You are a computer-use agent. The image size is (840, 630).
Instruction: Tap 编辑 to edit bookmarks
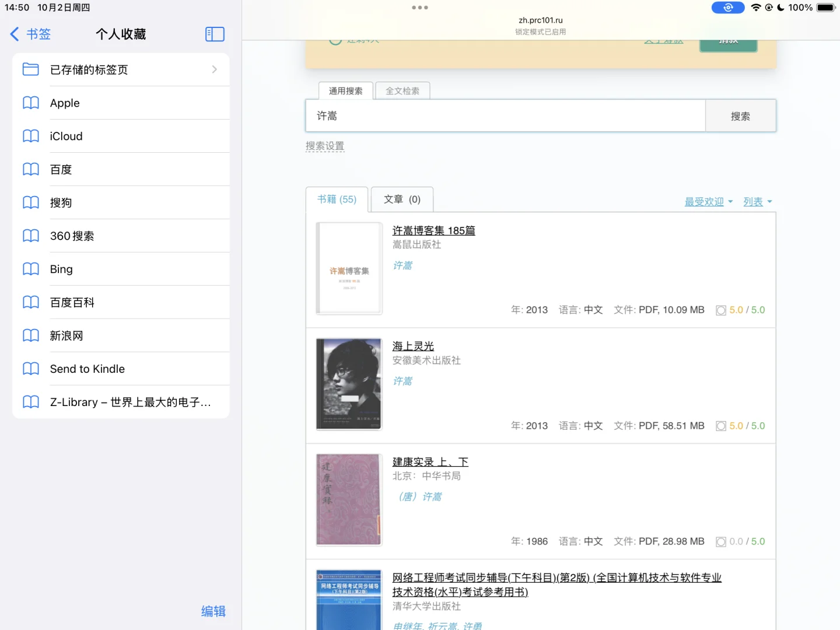[x=213, y=611]
